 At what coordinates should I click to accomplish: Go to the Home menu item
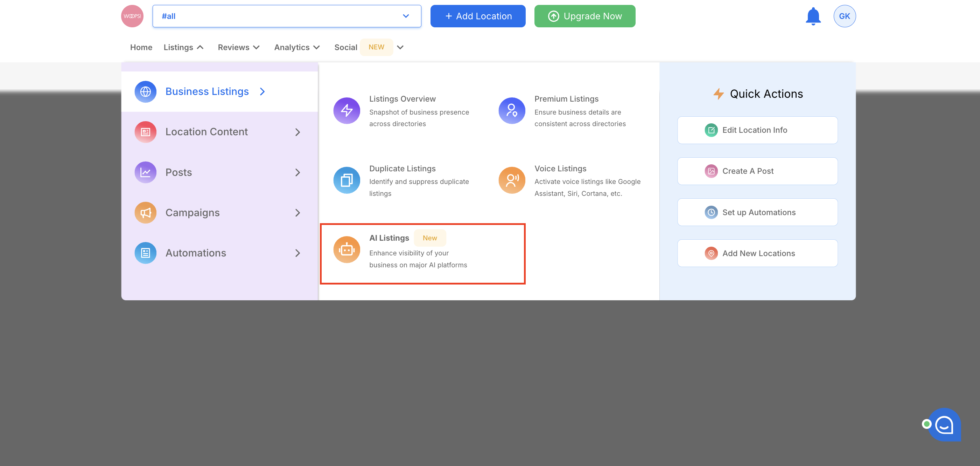tap(141, 47)
